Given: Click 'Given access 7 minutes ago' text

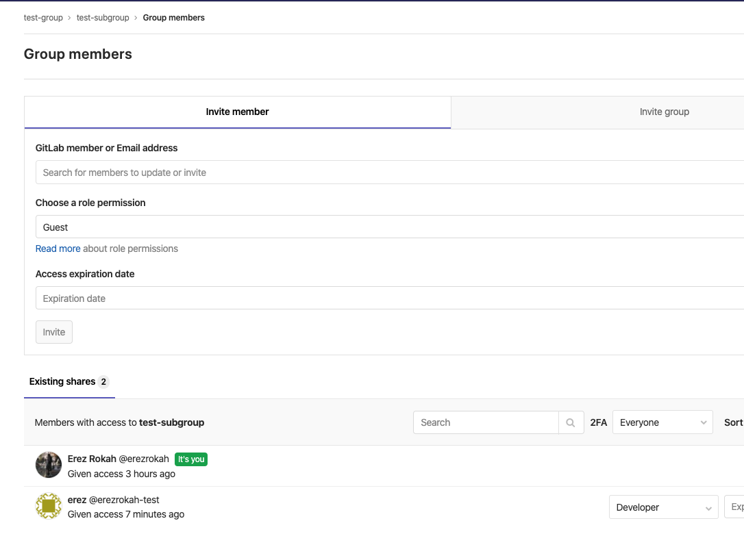Looking at the screenshot, I should point(126,515).
